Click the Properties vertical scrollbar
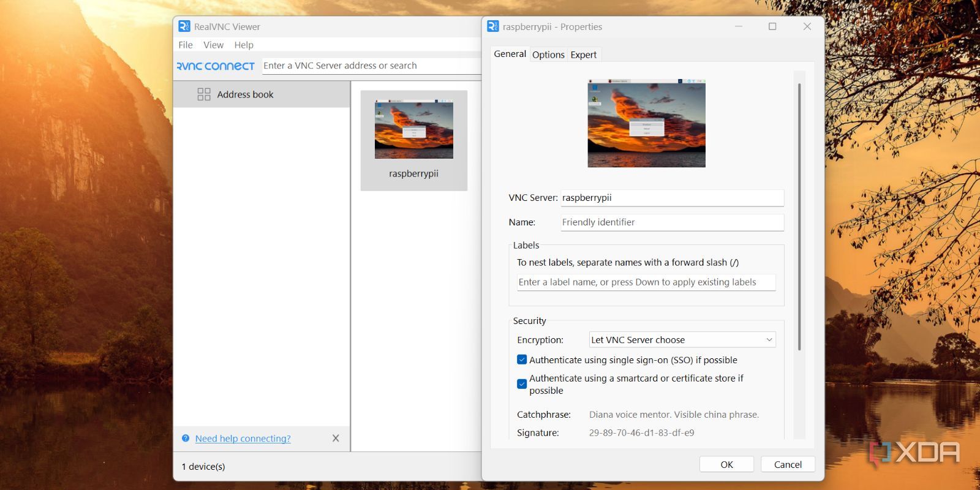This screenshot has width=980, height=490. pyautogui.click(x=799, y=217)
